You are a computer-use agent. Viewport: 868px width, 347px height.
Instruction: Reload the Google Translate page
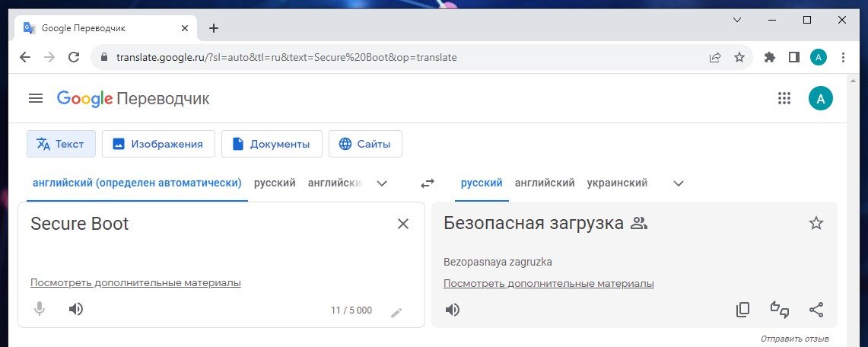pyautogui.click(x=74, y=57)
